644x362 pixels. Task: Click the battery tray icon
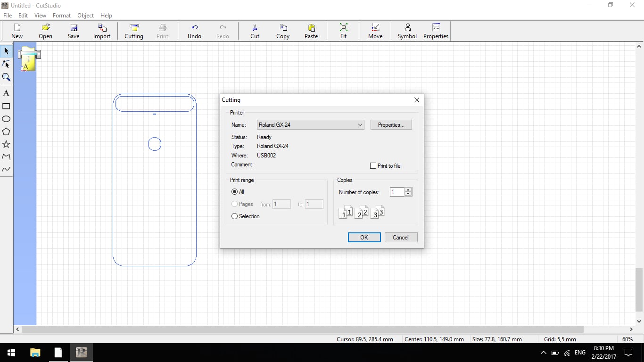click(x=555, y=353)
